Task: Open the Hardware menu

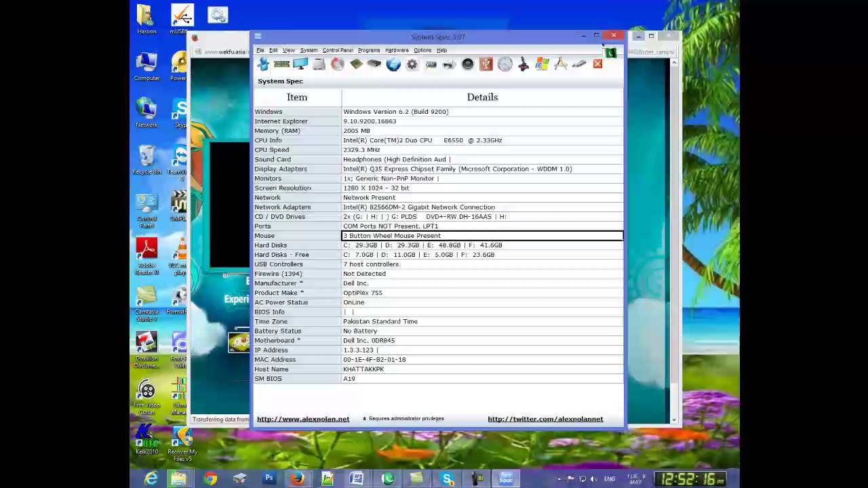Action: [x=397, y=50]
